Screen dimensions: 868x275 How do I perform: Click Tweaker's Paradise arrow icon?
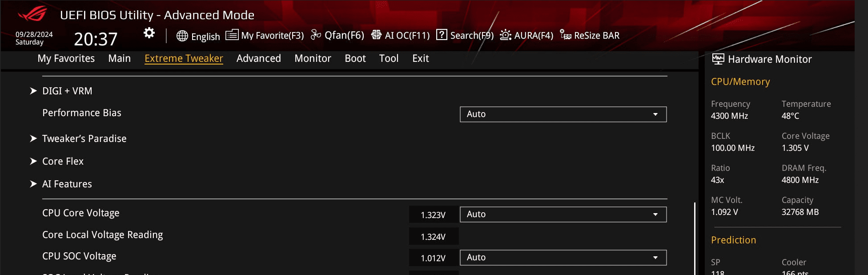(33, 138)
